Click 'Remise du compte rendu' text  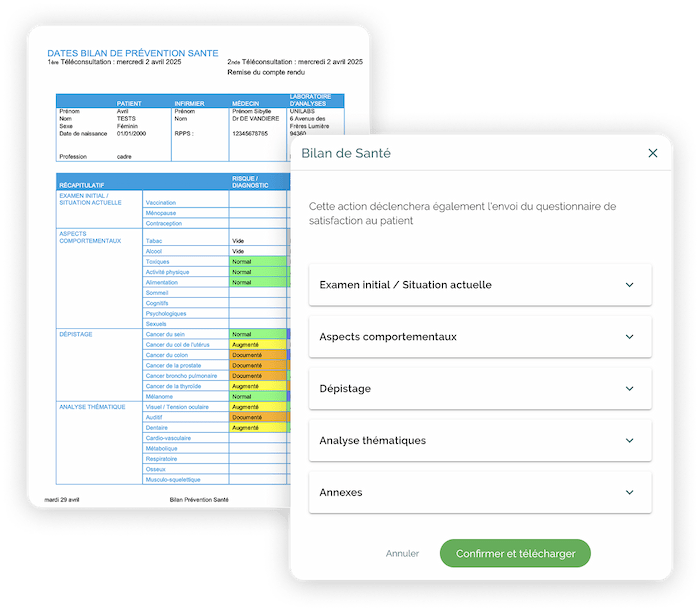(x=266, y=72)
